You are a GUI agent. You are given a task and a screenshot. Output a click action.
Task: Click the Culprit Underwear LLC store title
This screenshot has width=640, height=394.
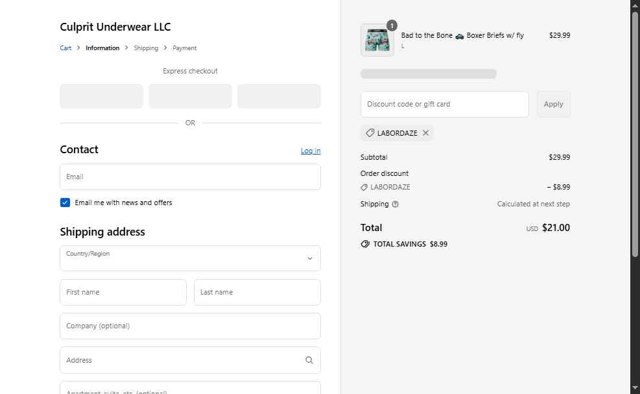click(x=115, y=27)
